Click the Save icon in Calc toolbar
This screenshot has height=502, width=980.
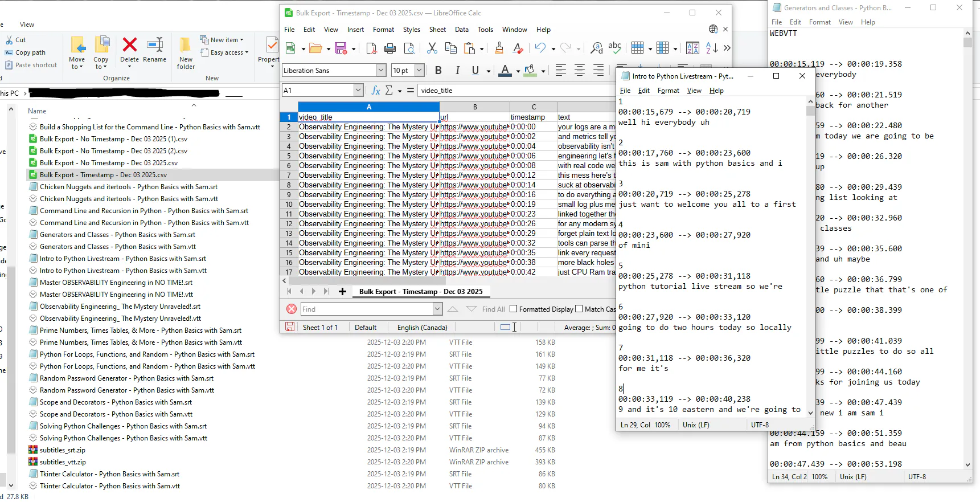coord(341,48)
